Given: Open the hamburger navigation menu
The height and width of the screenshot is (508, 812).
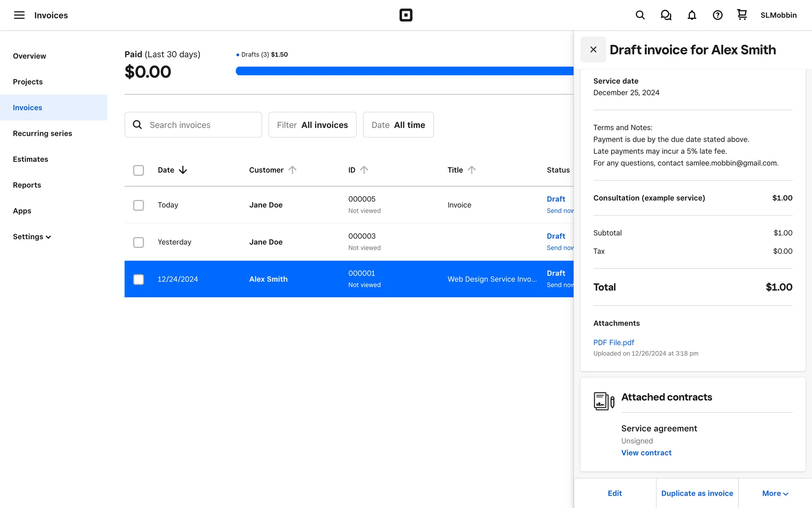Looking at the screenshot, I should 19,15.
